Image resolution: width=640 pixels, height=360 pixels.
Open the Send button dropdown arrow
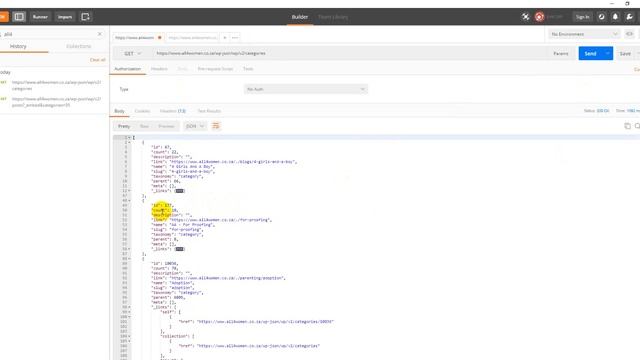coord(607,53)
